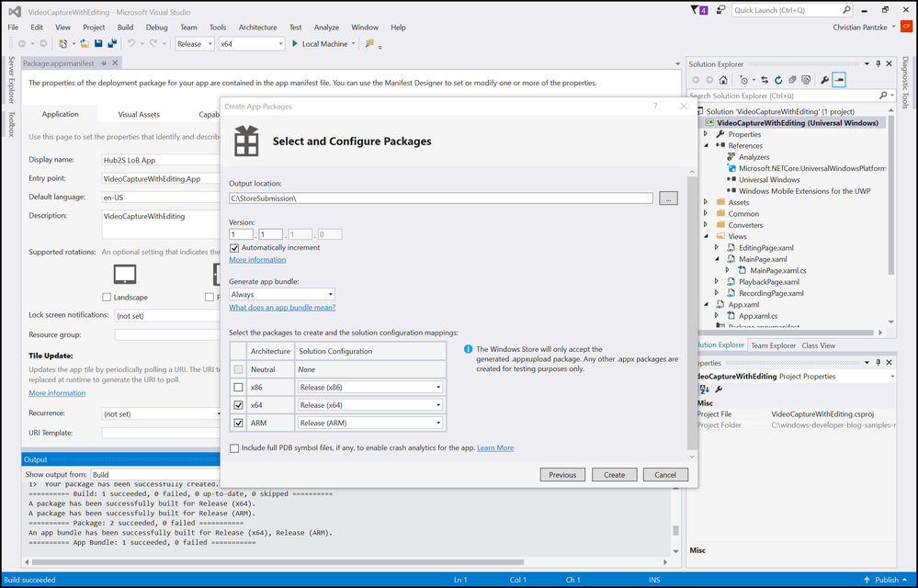The height and width of the screenshot is (588, 918).
Task: Click the Publish icon in status bar
Action: [x=867, y=580]
